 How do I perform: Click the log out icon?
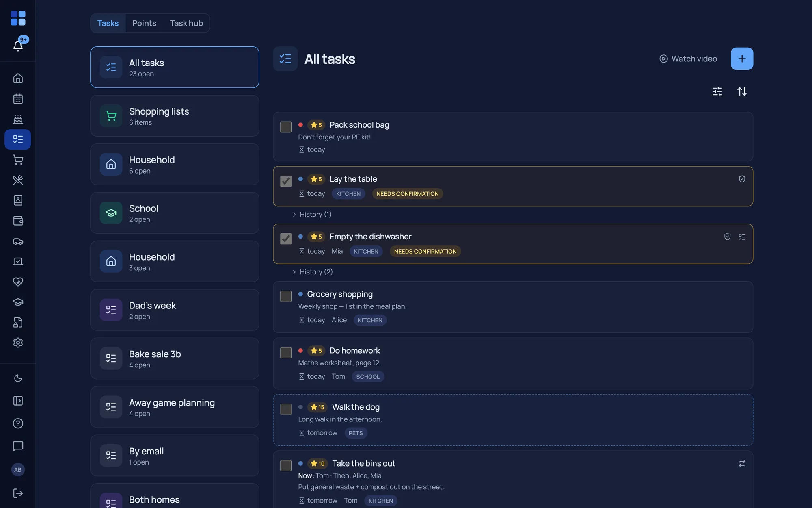pos(18,493)
